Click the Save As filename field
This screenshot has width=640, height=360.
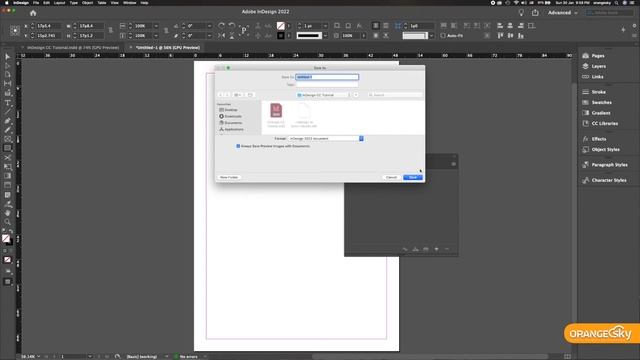[x=327, y=77]
